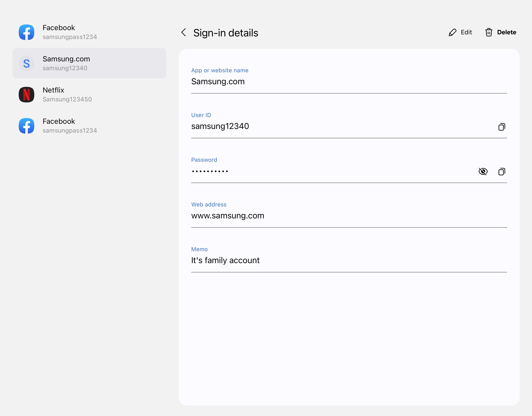Go back using the arrow beside Sign-in details
Screen dimensions: 532x416
[184, 32]
